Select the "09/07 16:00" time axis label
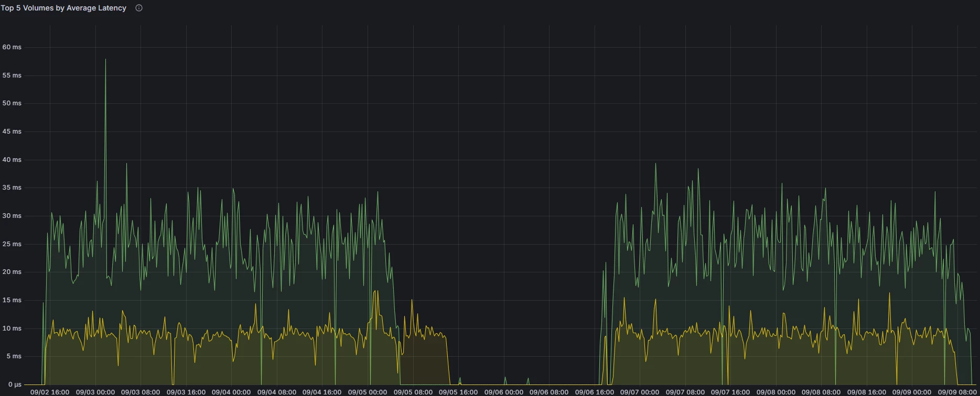980x396 pixels. pyautogui.click(x=730, y=392)
